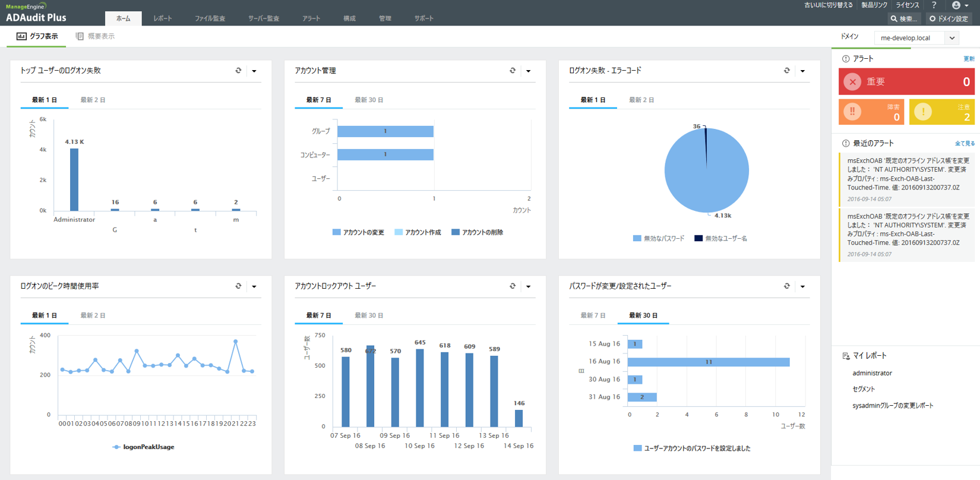Click the red 重要 critical alert icon
Image resolution: width=980 pixels, height=480 pixels.
tap(853, 82)
